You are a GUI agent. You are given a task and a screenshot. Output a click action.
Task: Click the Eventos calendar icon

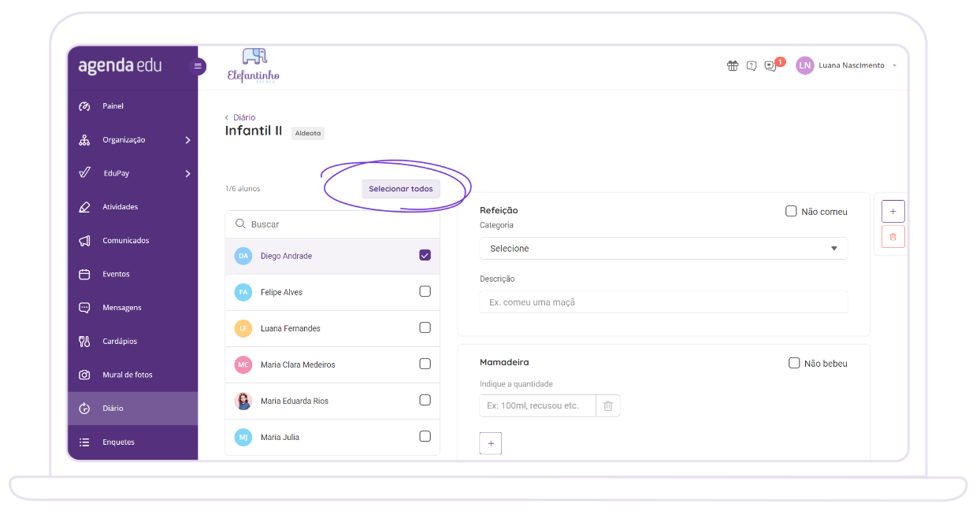pos(85,274)
